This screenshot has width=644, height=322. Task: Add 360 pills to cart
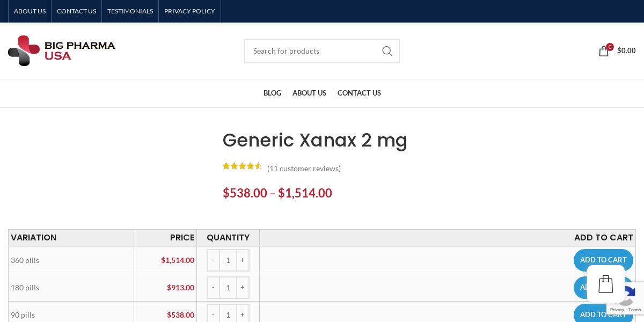pos(603,260)
